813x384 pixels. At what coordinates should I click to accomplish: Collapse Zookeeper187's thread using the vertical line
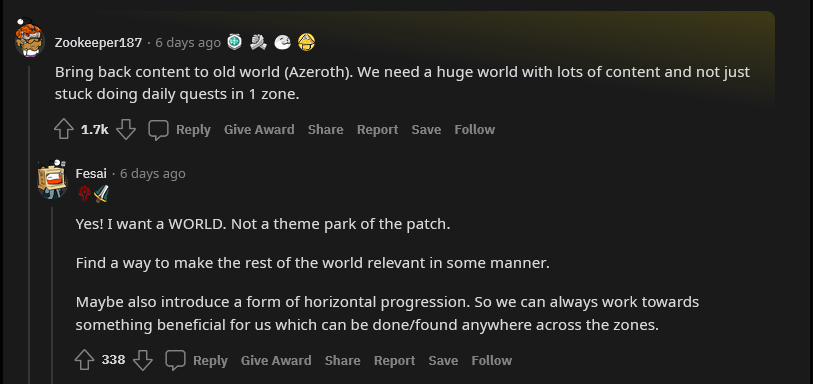click(30, 223)
